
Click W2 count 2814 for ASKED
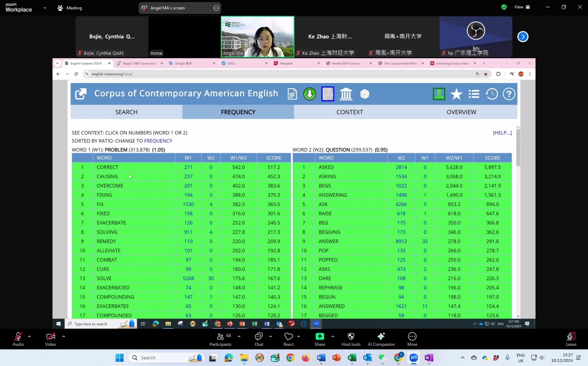coord(401,167)
